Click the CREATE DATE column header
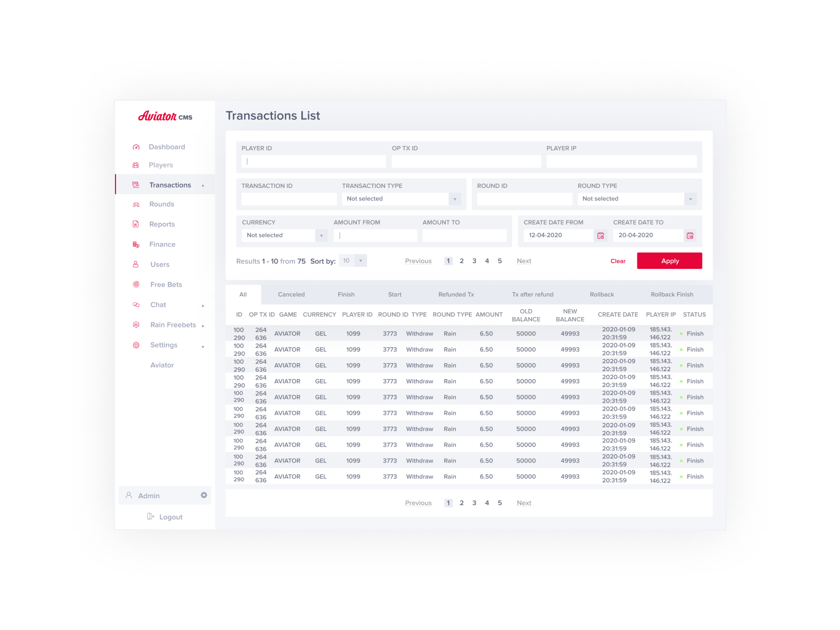Viewport: 840px width, 630px height. [x=618, y=315]
